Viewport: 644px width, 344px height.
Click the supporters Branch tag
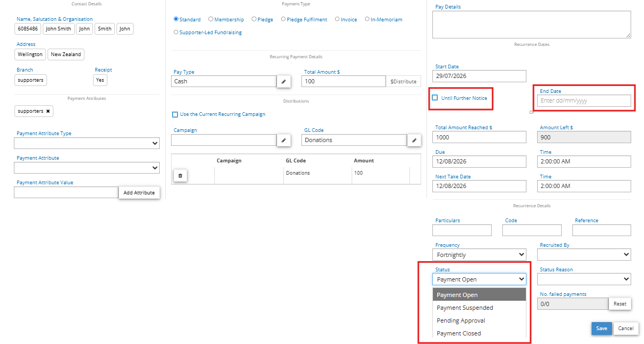(30, 80)
